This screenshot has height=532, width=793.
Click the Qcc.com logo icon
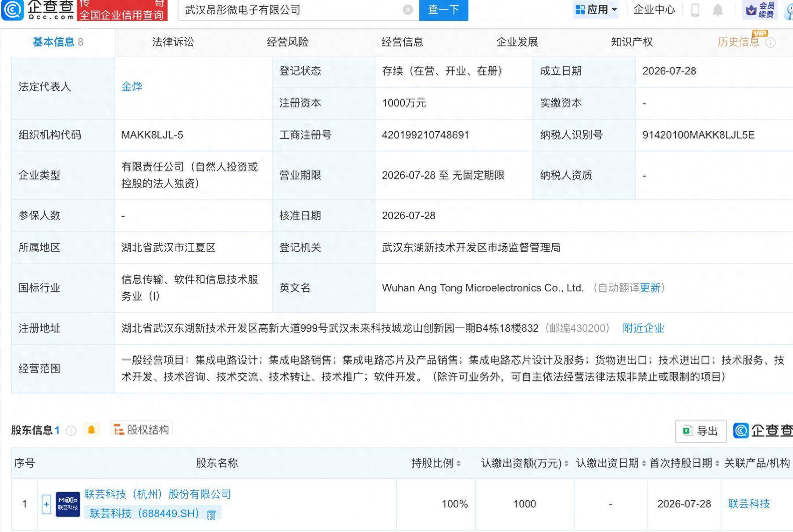(x=12, y=10)
